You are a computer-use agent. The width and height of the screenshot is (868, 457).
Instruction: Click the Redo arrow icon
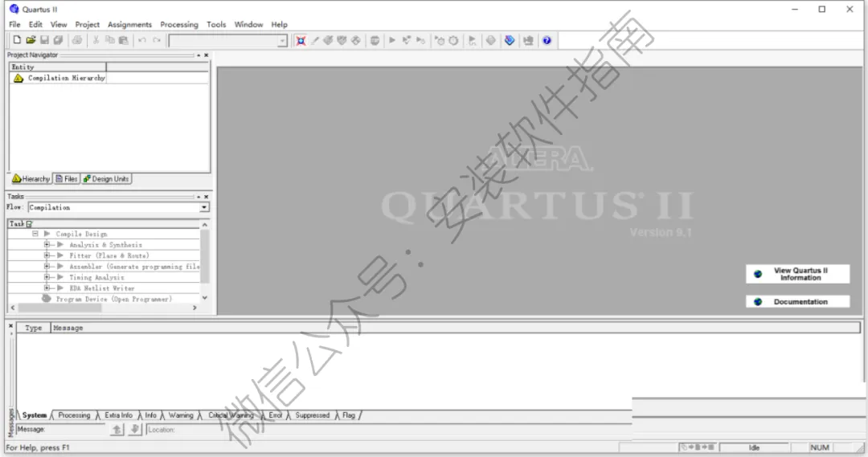coord(157,40)
